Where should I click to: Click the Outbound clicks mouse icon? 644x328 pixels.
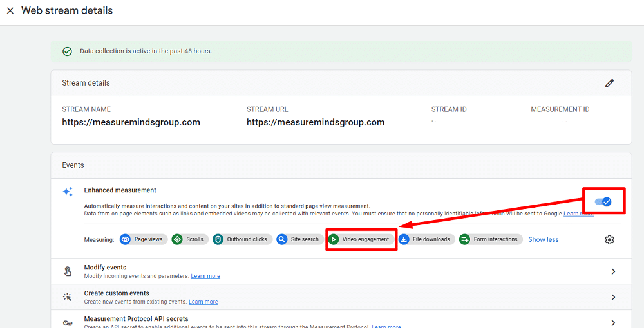(218, 239)
